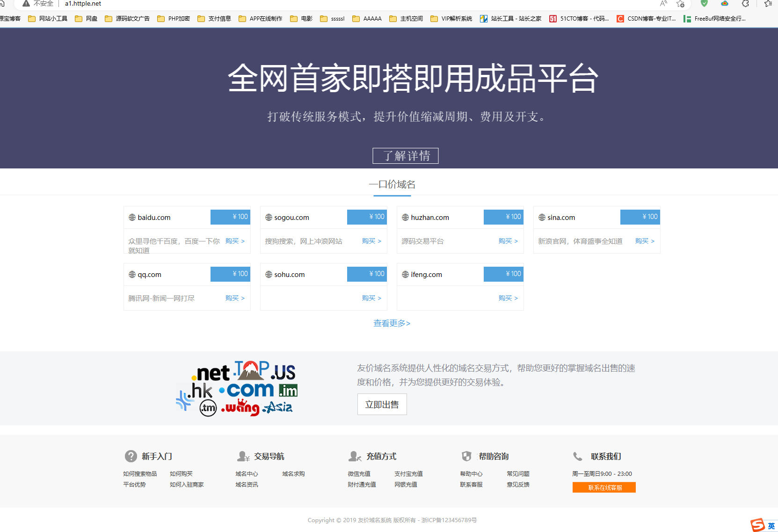The height and width of the screenshot is (532, 778).
Task: Click the question mark icon beside 新手入门
Action: coord(131,456)
